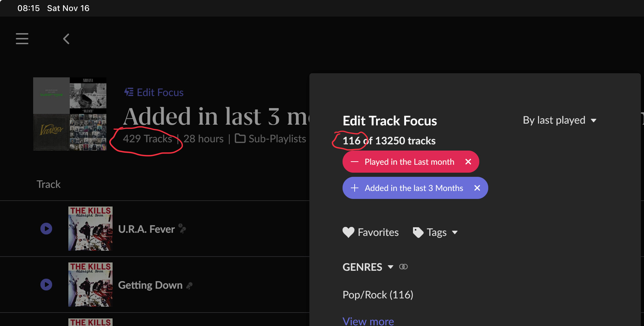The image size is (644, 326).
Task: Click the Track column header
Action: pos(48,184)
